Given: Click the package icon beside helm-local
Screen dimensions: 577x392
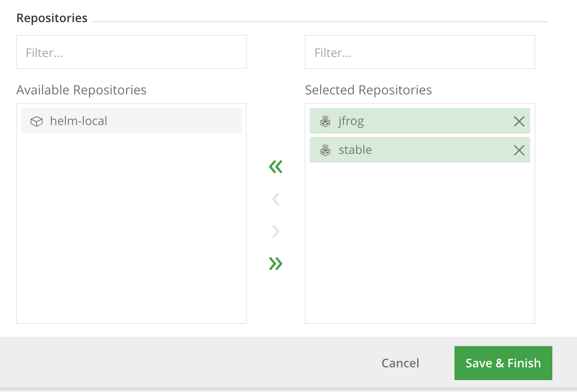Looking at the screenshot, I should 37,121.
